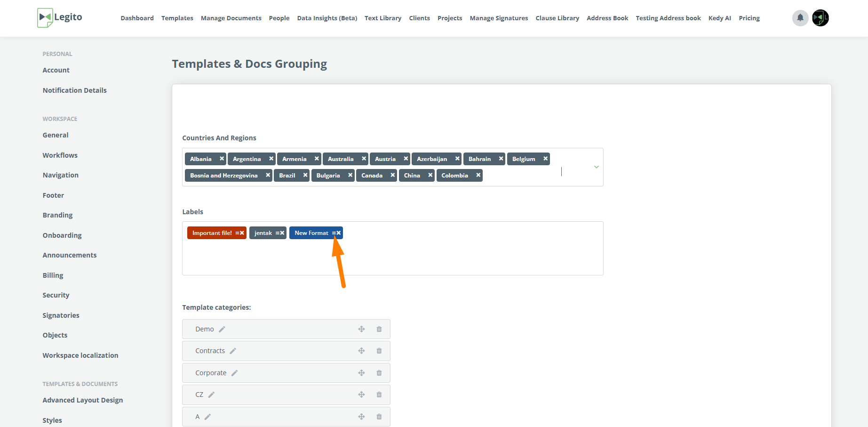Go to Manage Documents

point(231,18)
